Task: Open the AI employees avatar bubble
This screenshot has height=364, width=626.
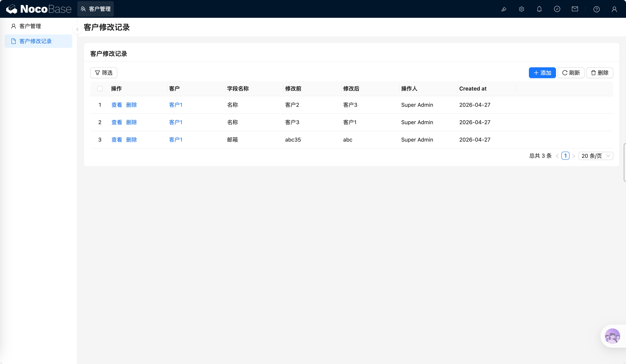Action: [x=612, y=336]
